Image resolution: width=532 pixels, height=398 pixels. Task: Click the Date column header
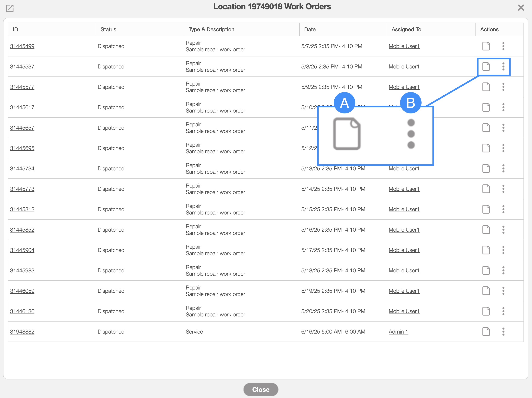coord(310,29)
